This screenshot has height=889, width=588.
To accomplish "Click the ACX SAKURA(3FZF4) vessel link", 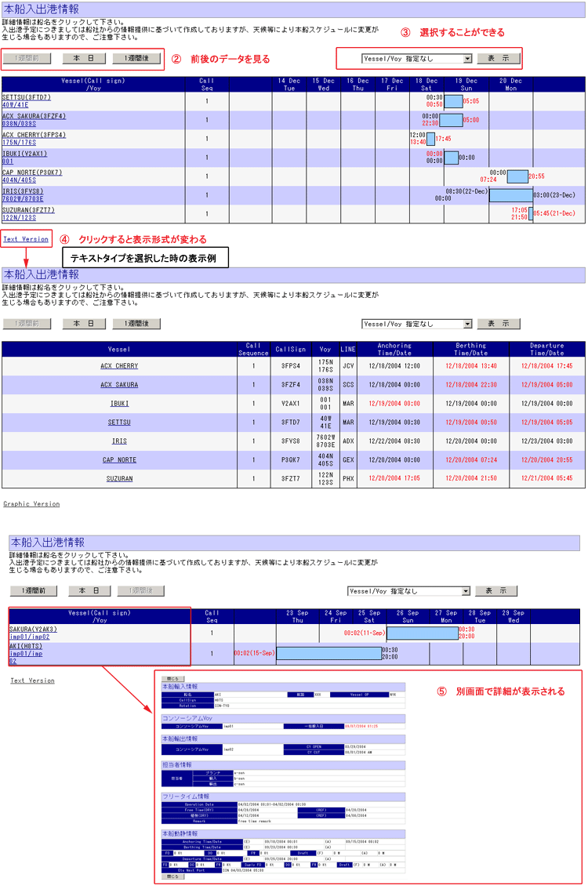I will tap(34, 116).
